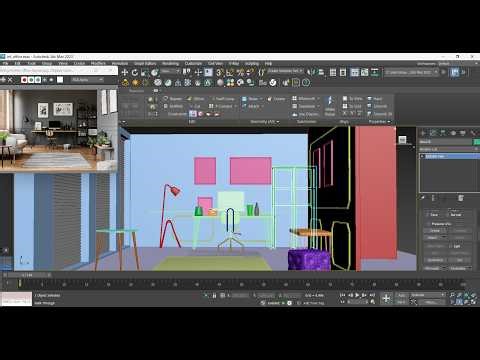Click the Swift Loop ribbon button

(x=223, y=99)
